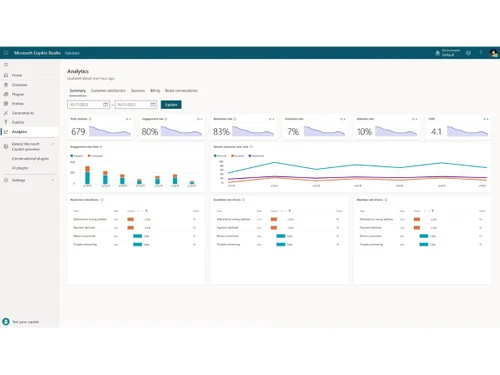Switch to the Customer satisfaction tab
This screenshot has width=500, height=375.
click(x=108, y=91)
